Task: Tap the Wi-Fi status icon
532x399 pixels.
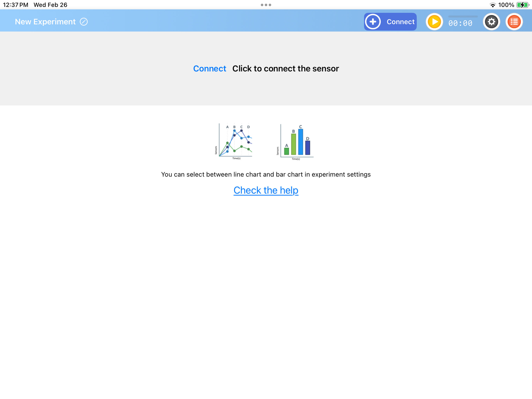Action: pyautogui.click(x=493, y=5)
